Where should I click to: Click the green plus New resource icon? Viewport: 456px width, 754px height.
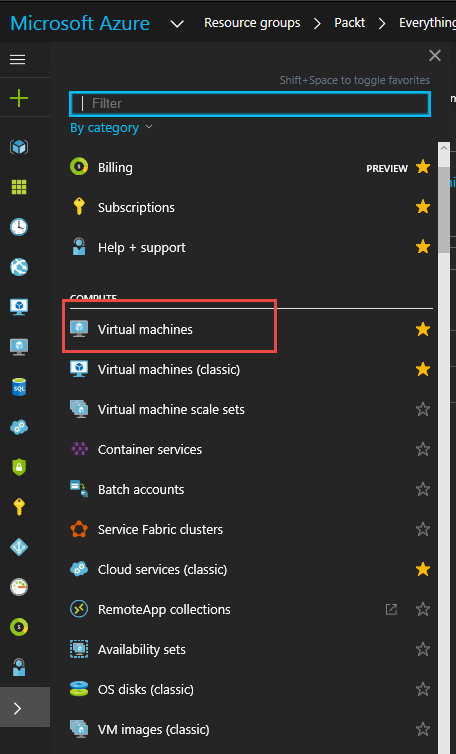19,98
